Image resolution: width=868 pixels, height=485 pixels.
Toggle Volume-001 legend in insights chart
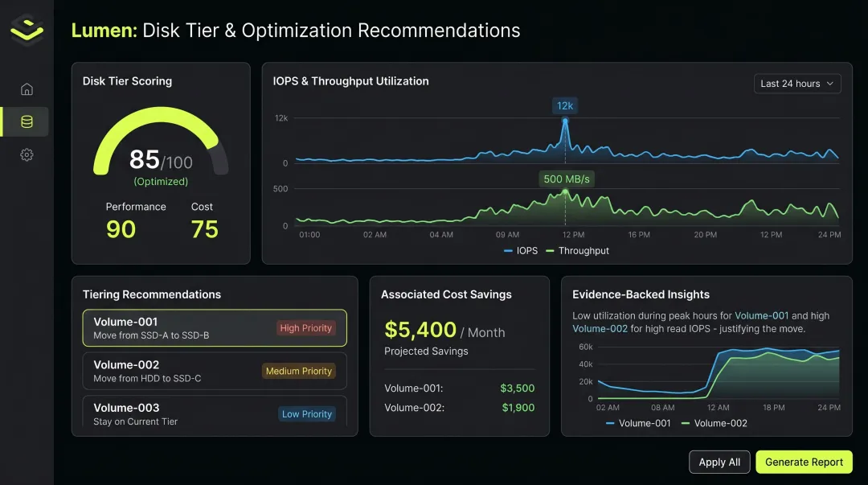(x=638, y=423)
